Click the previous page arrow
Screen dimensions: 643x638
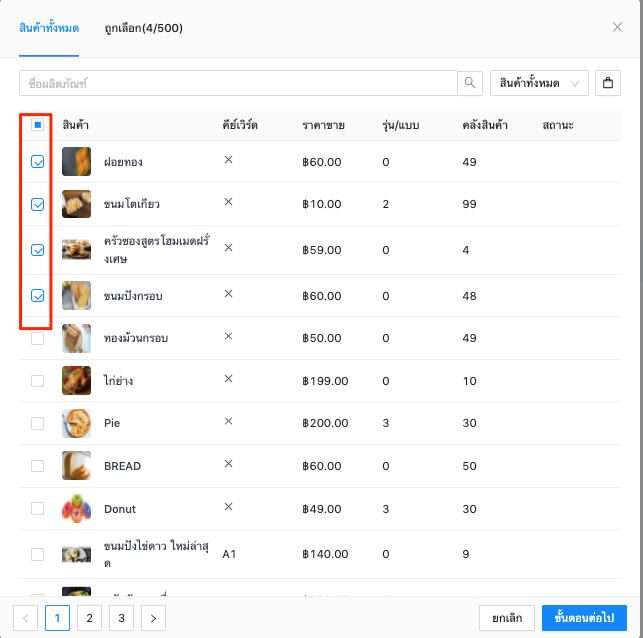point(25,618)
